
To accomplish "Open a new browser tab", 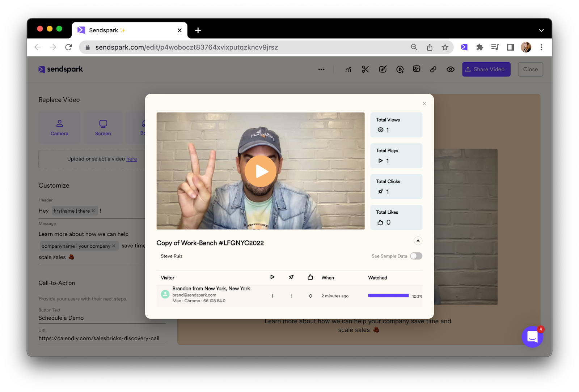I will [198, 30].
